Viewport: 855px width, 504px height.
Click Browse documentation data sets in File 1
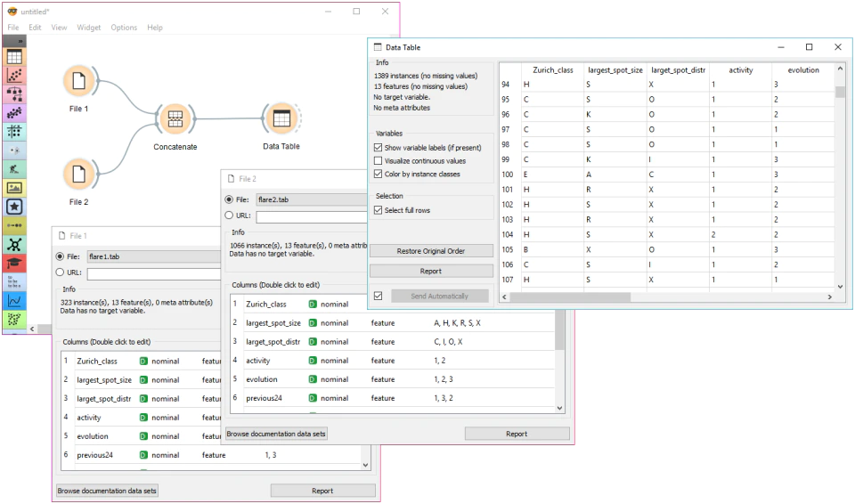coord(107,491)
